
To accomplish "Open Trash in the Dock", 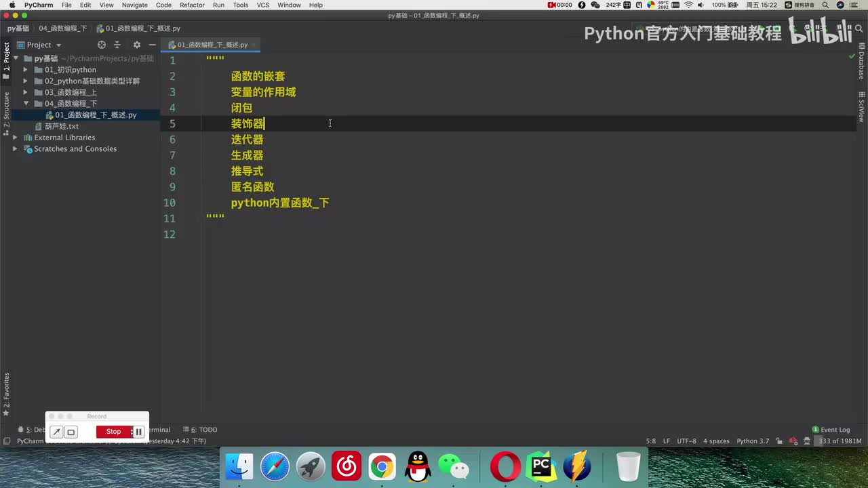I will (629, 467).
